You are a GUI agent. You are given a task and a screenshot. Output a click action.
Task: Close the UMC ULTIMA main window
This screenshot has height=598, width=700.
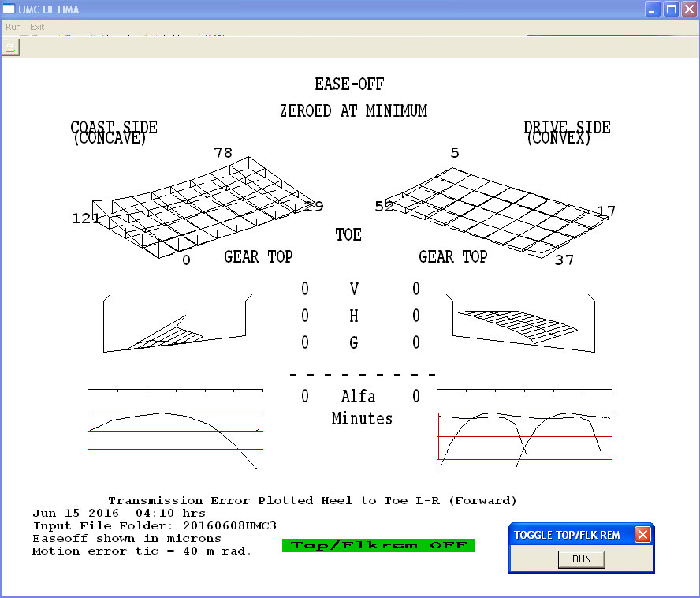click(689, 9)
